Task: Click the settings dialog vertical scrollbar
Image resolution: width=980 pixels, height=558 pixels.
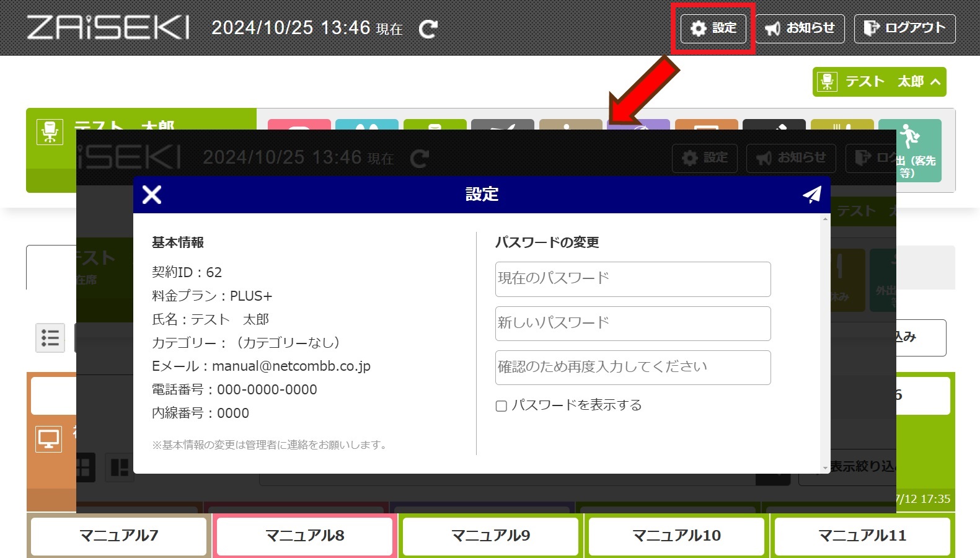Action: point(825,343)
